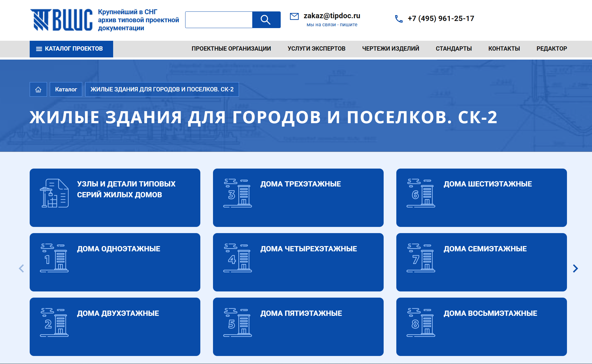Click the six-story building icon
The width and height of the screenshot is (592, 364).
coord(421,193)
